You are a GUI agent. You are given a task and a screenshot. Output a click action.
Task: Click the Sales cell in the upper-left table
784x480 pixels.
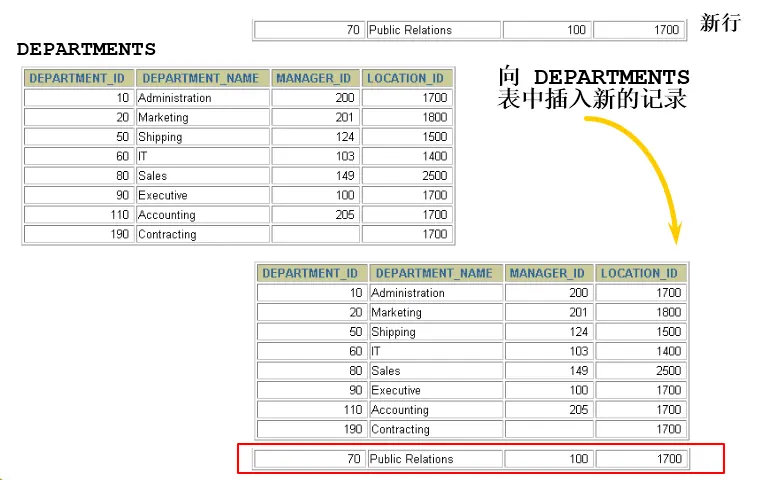pos(202,176)
